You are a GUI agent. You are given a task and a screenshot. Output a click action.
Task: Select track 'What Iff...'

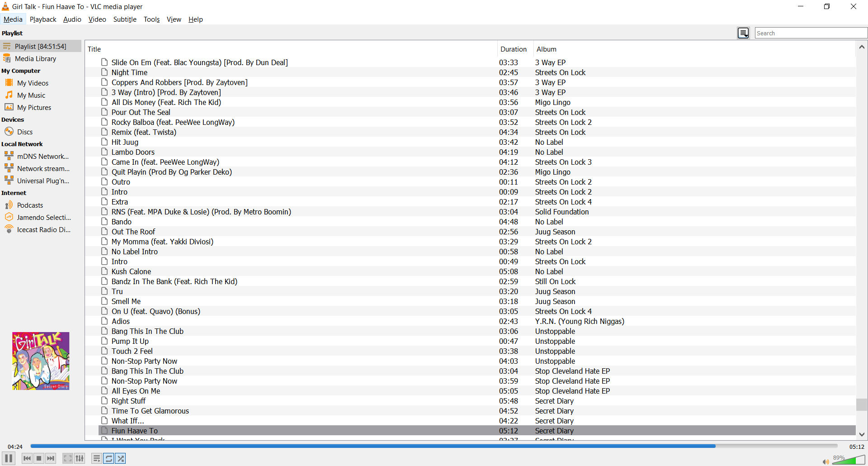(477, 421)
